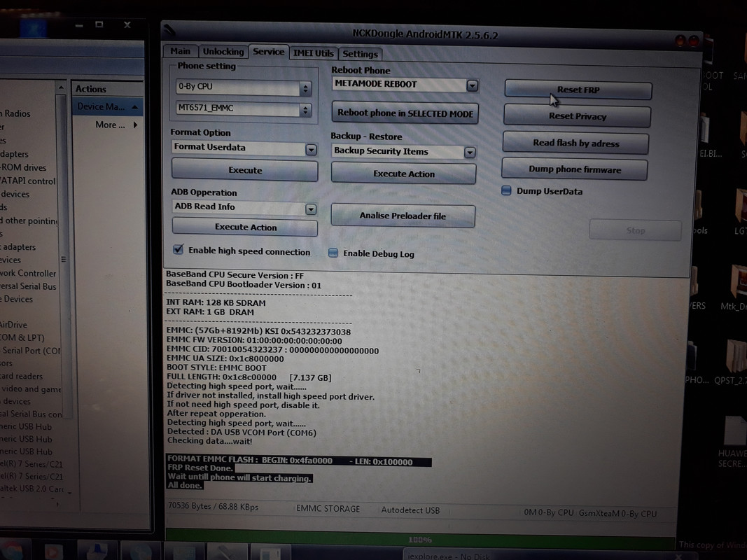Switch to the Main tab
The height and width of the screenshot is (560, 747).
pyautogui.click(x=180, y=51)
